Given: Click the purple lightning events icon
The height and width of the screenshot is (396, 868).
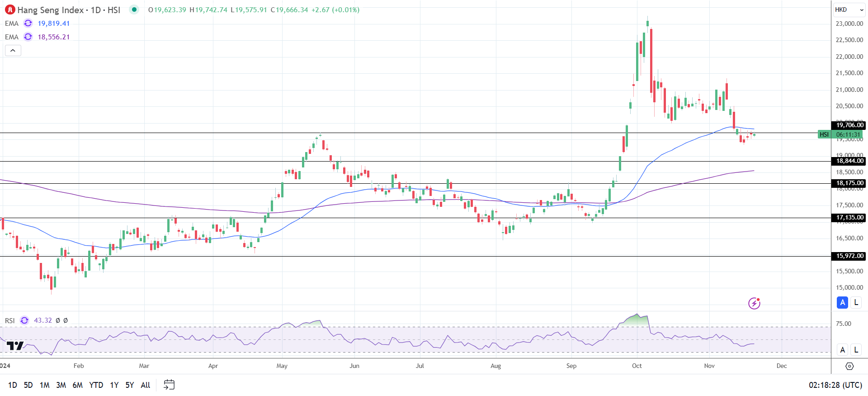Looking at the screenshot, I should point(754,303).
